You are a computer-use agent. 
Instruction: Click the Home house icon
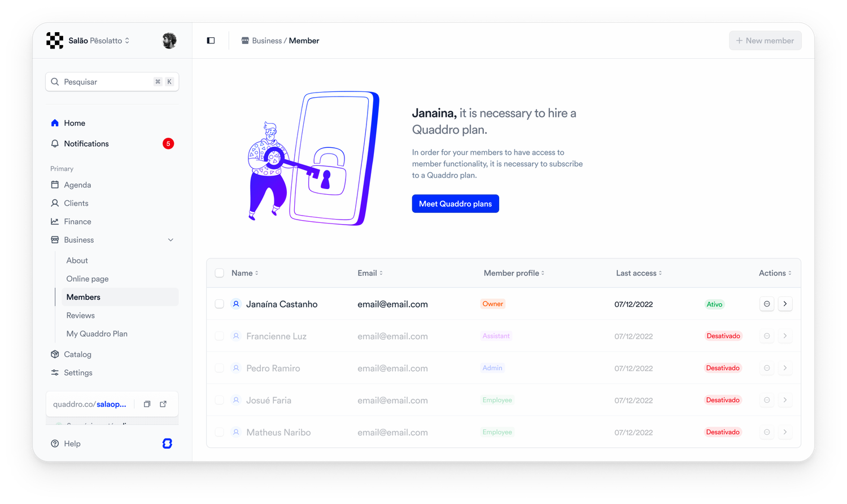point(55,123)
